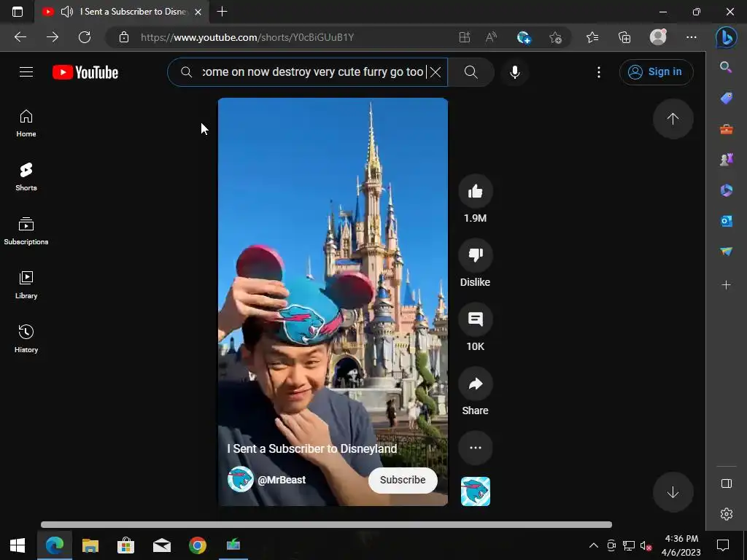Launch Google Chrome from the taskbar
Screen dimensions: 747x560
(197, 545)
